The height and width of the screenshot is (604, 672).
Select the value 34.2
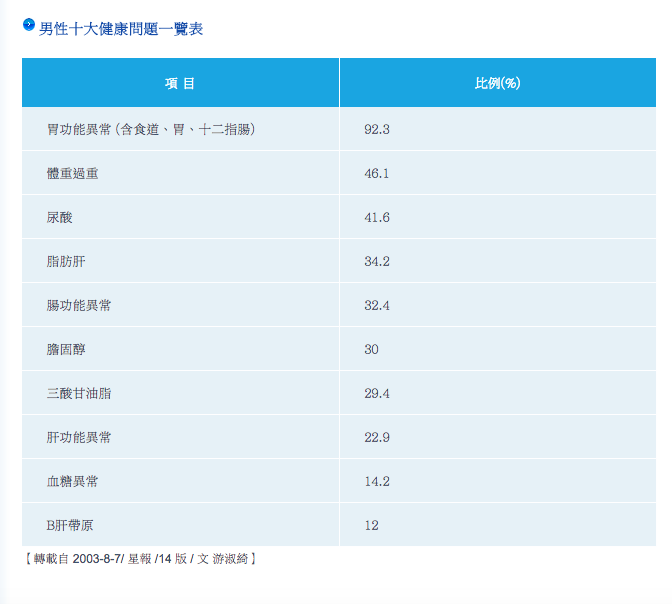point(377,261)
